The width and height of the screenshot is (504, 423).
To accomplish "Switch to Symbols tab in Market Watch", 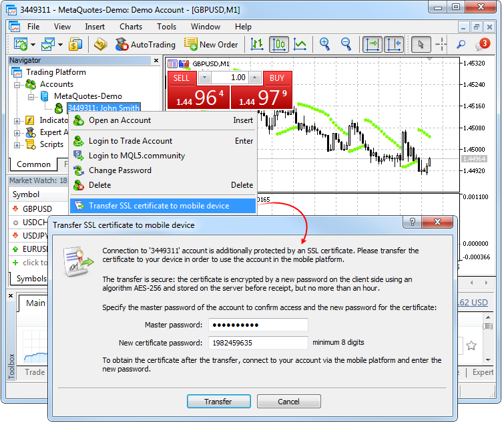I will tap(31, 279).
